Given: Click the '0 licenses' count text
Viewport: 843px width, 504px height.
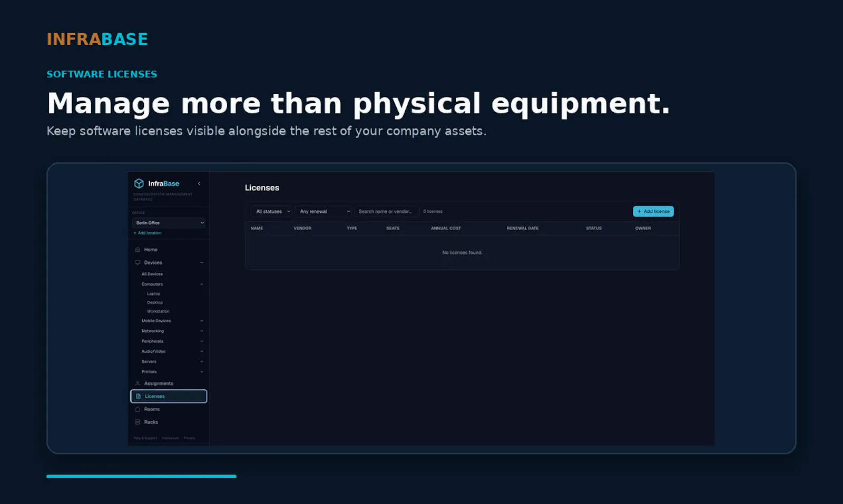Looking at the screenshot, I should 433,211.
